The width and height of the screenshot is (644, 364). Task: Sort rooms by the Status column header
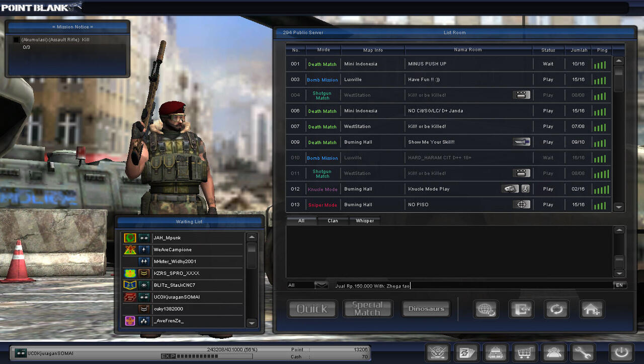[x=548, y=50]
